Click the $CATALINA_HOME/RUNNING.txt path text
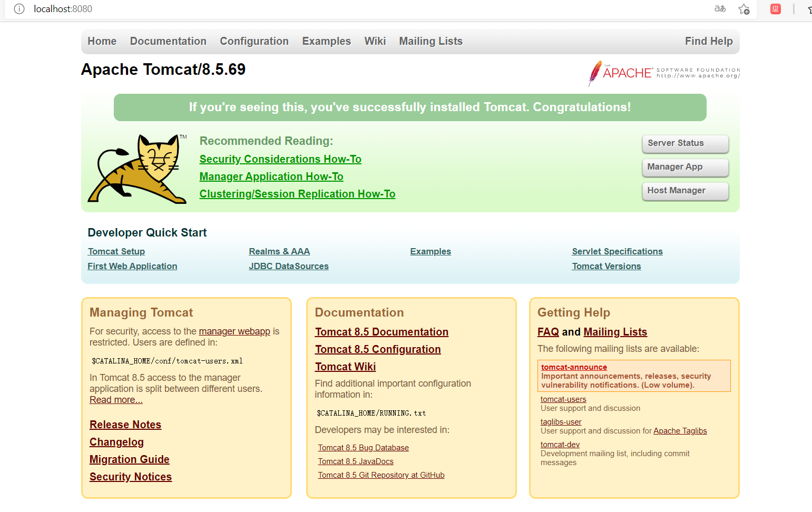 (x=371, y=413)
